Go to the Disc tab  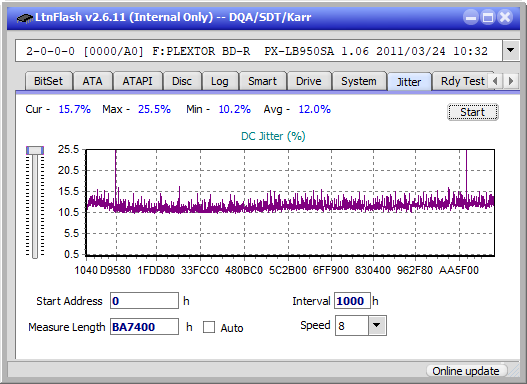click(x=182, y=81)
